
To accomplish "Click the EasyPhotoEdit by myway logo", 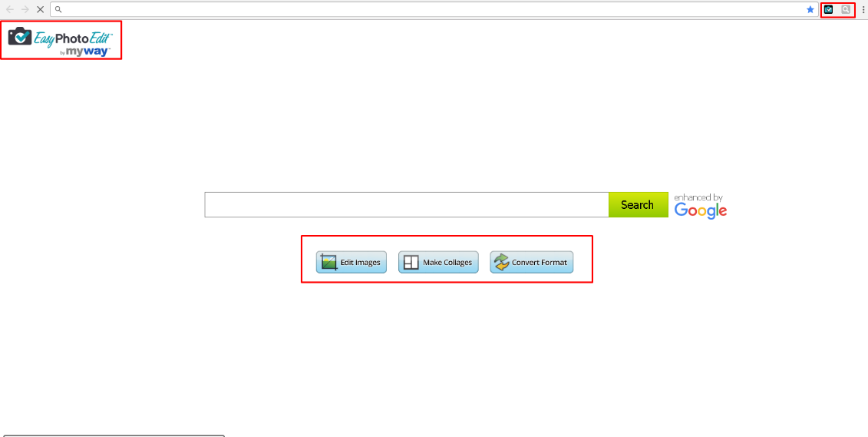I will pos(61,41).
